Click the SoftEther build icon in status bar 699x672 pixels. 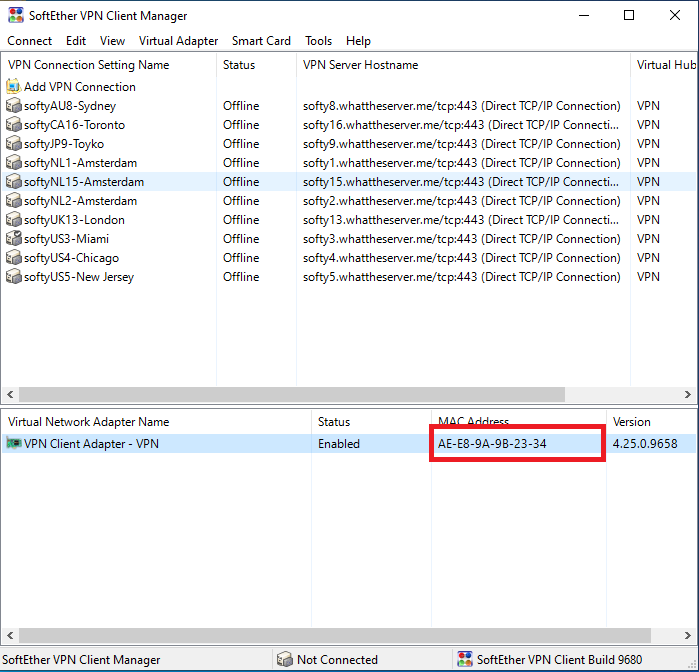(465, 660)
